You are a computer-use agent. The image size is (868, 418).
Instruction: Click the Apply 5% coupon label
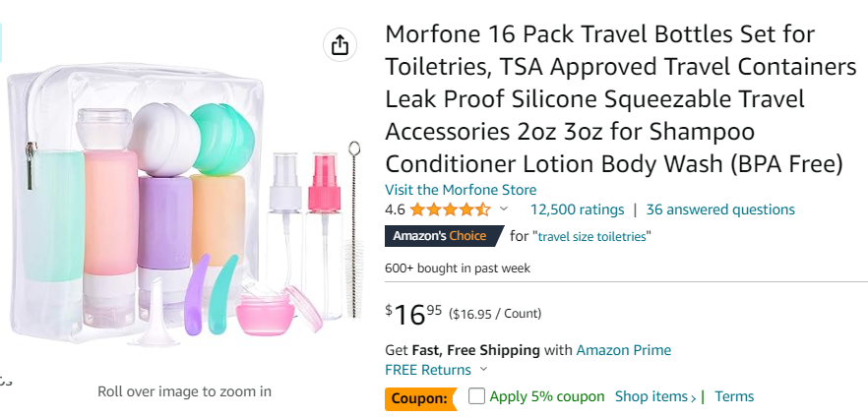click(547, 396)
